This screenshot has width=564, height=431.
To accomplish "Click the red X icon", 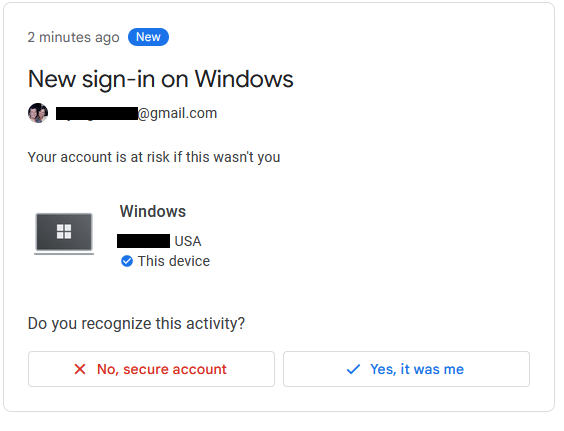I will (x=80, y=369).
